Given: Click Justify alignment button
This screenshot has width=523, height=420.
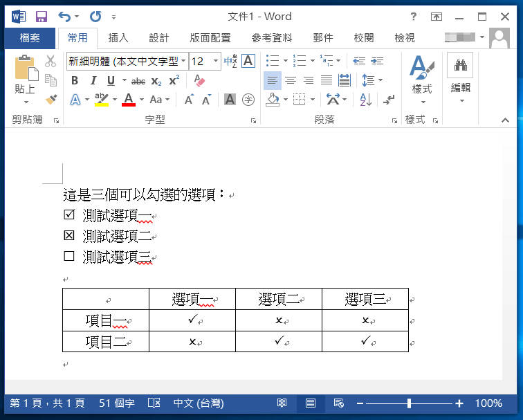Looking at the screenshot, I should 327,80.
